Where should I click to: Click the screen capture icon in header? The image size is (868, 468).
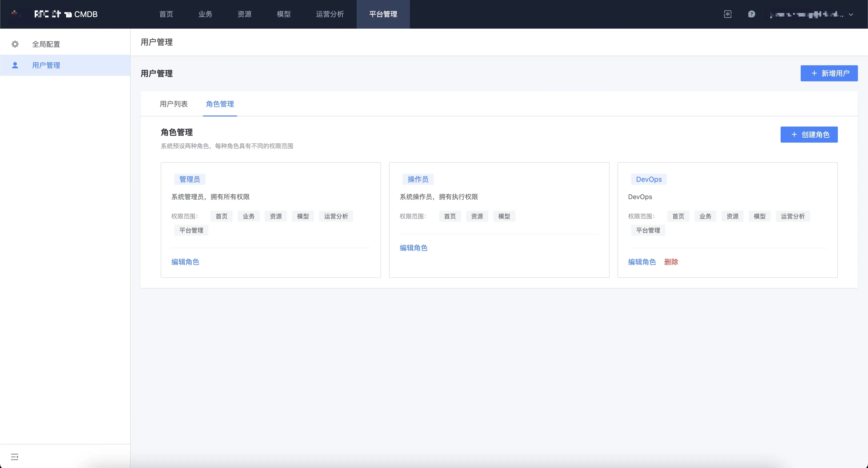click(x=728, y=14)
